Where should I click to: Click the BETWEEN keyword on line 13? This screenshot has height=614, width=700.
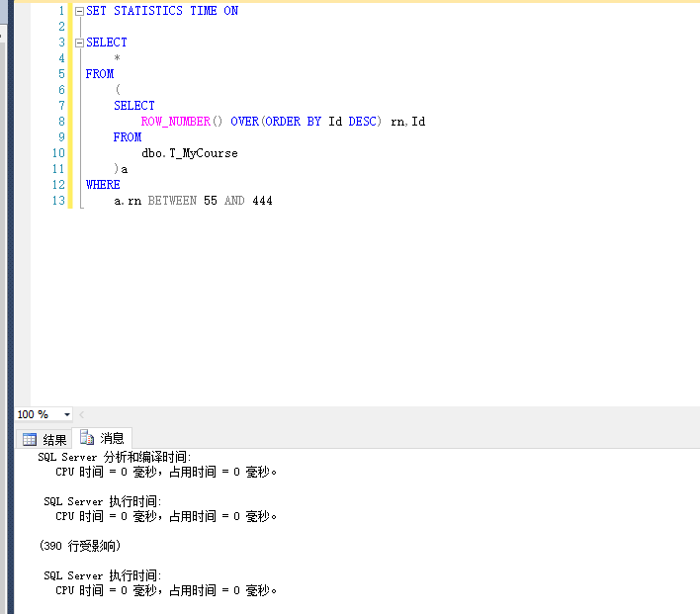click(172, 201)
